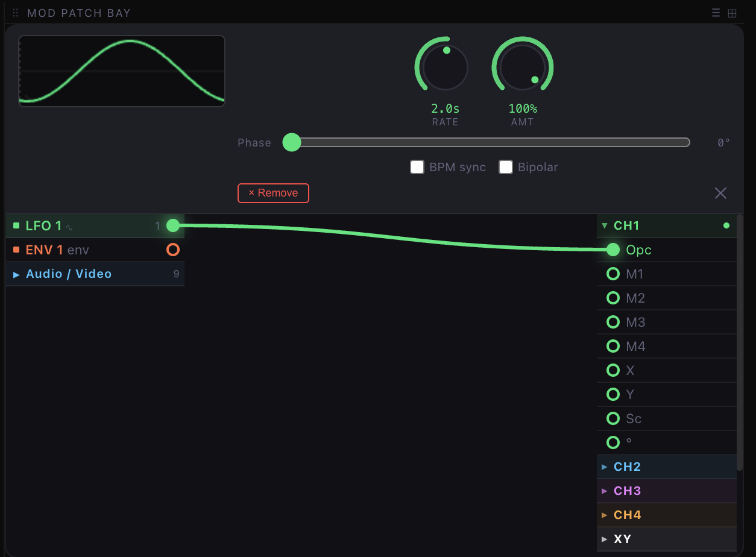756x557 pixels.
Task: Click the M3 input port
Action: [x=613, y=322]
